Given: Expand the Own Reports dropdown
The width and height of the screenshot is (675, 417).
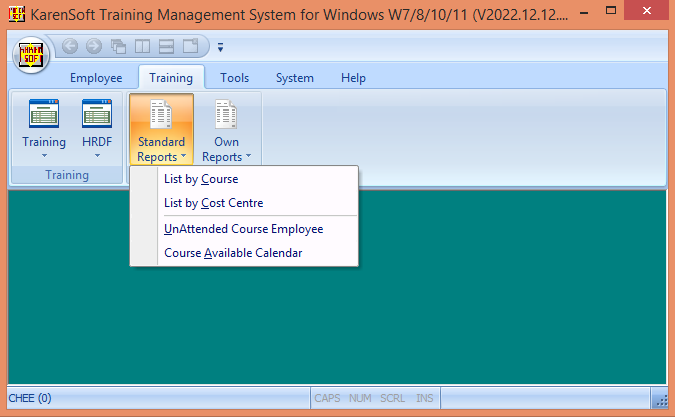Looking at the screenshot, I should pyautogui.click(x=226, y=129).
